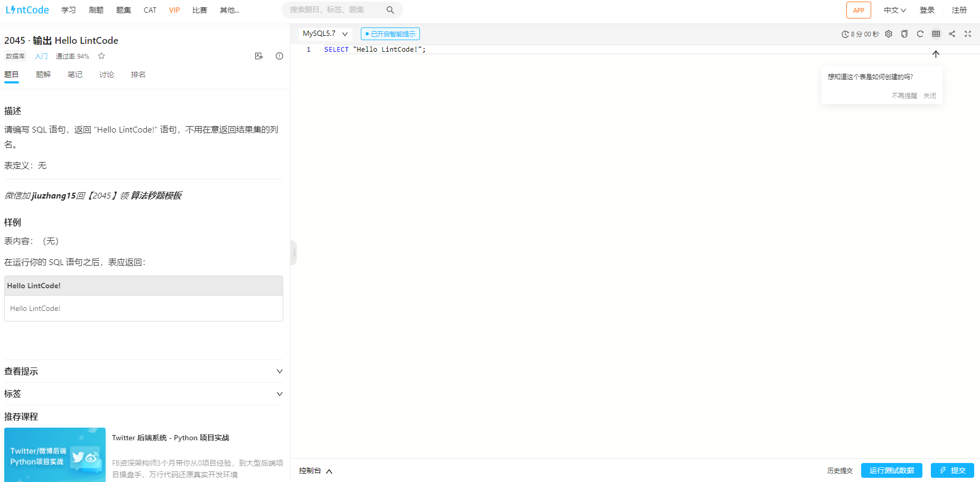This screenshot has width=980, height=482.
Task: Click the report problem info icon
Action: [x=279, y=56]
